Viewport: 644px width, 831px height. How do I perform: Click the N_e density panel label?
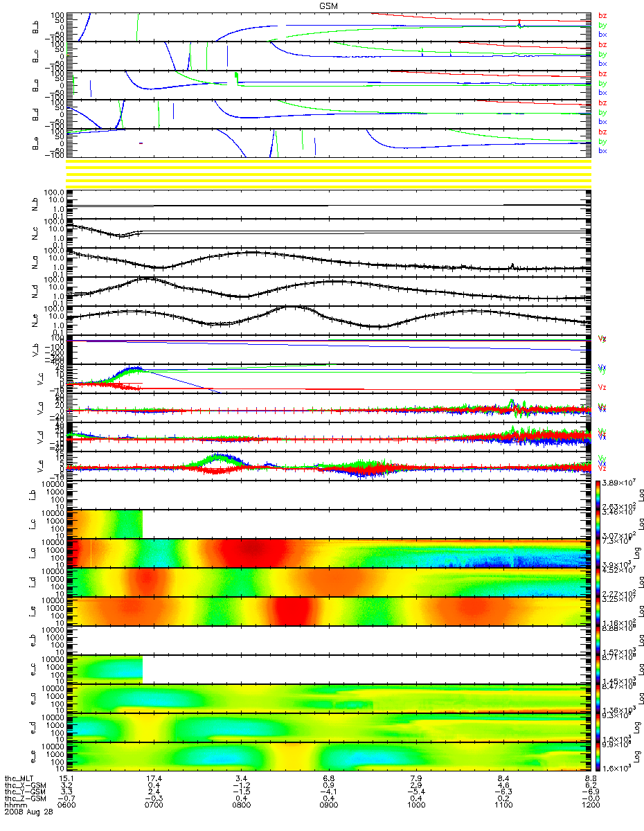(x=35, y=321)
